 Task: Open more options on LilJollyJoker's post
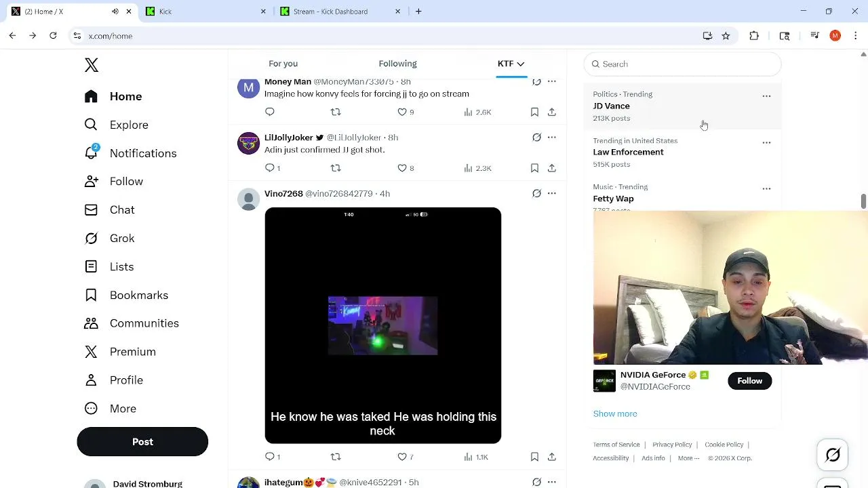click(x=552, y=138)
